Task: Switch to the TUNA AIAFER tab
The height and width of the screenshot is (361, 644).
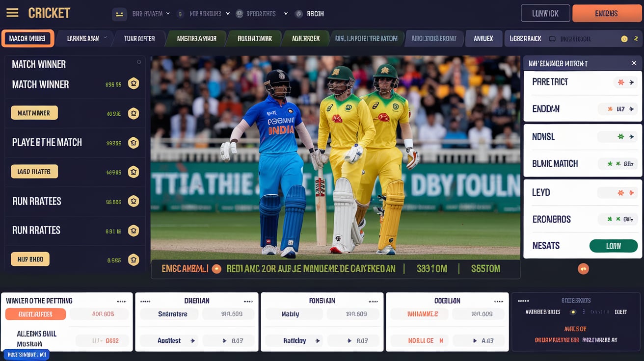Action: (139, 38)
